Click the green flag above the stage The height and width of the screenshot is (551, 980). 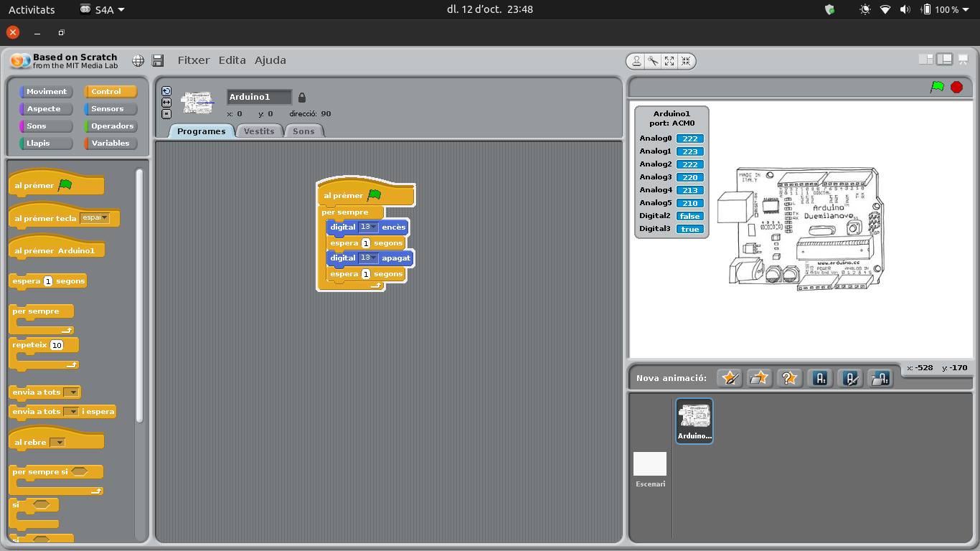tap(937, 87)
